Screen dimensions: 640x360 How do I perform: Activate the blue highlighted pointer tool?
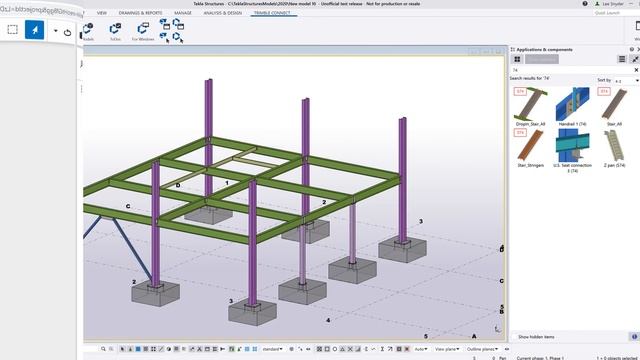35,29
